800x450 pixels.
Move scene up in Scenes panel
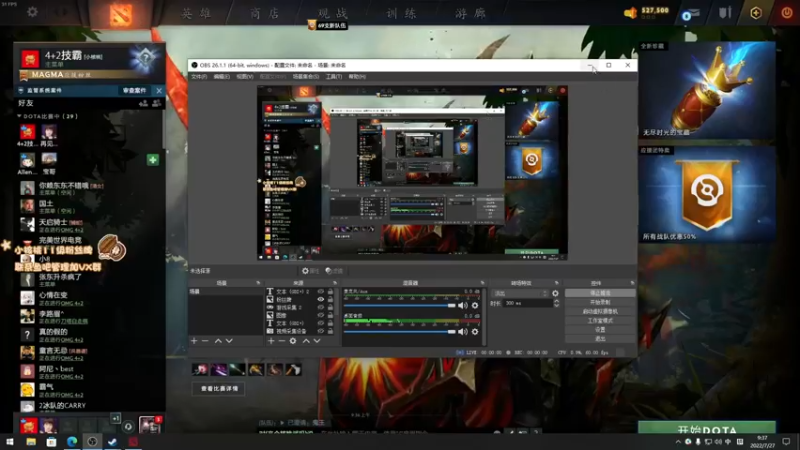click(x=218, y=341)
